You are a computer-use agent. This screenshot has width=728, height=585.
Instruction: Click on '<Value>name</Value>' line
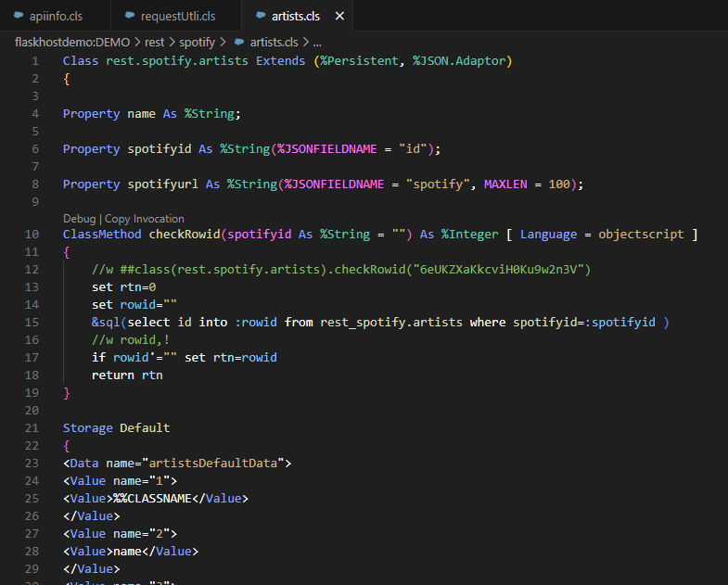(x=131, y=551)
